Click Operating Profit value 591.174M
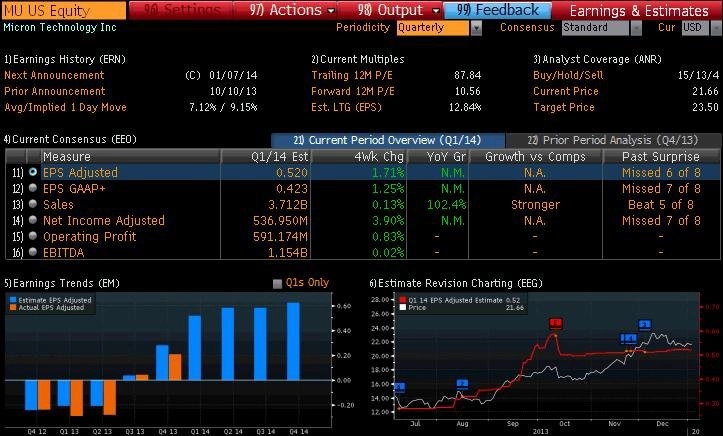723x436 pixels. [280, 236]
